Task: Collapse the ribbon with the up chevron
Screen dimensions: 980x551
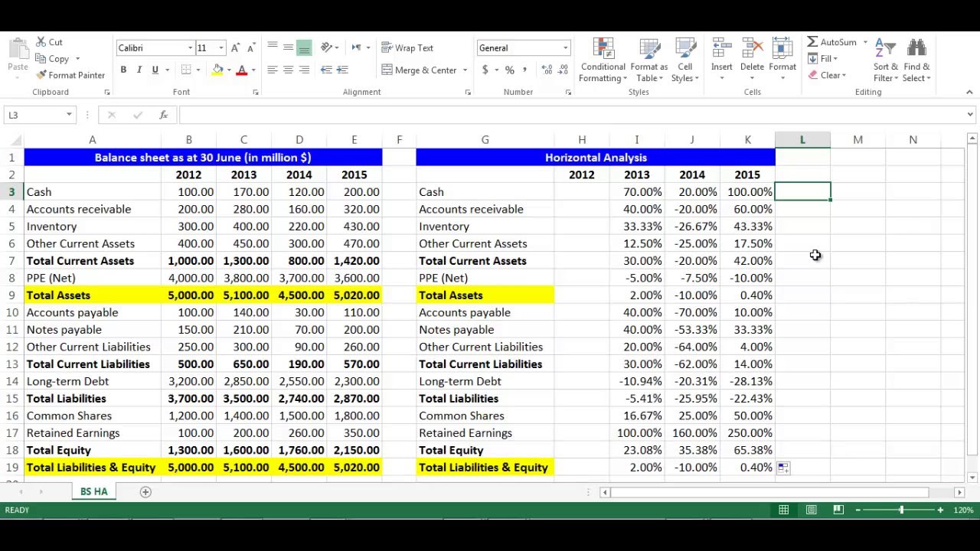Action: [969, 92]
